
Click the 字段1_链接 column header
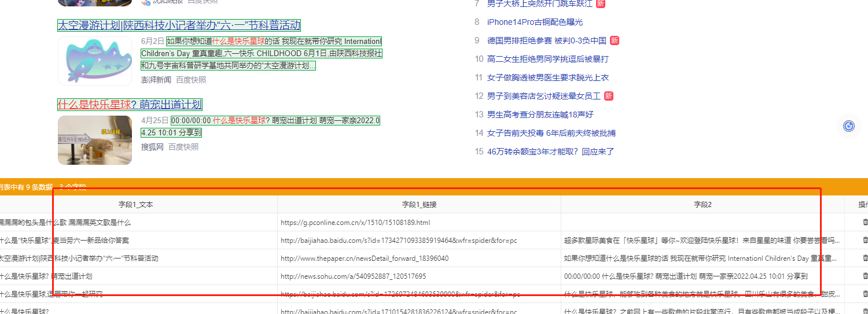click(419, 204)
